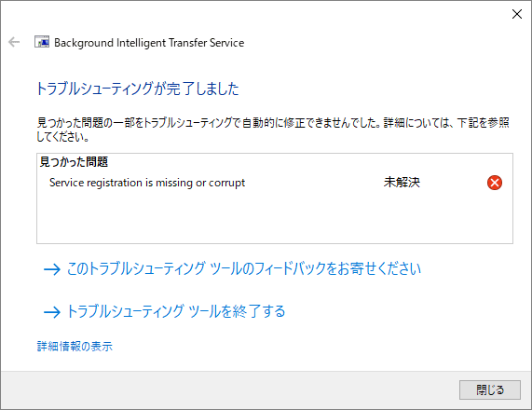Click the トラブルシューティングが完了しました heading
Screen dimensions: 532x410
(138, 89)
